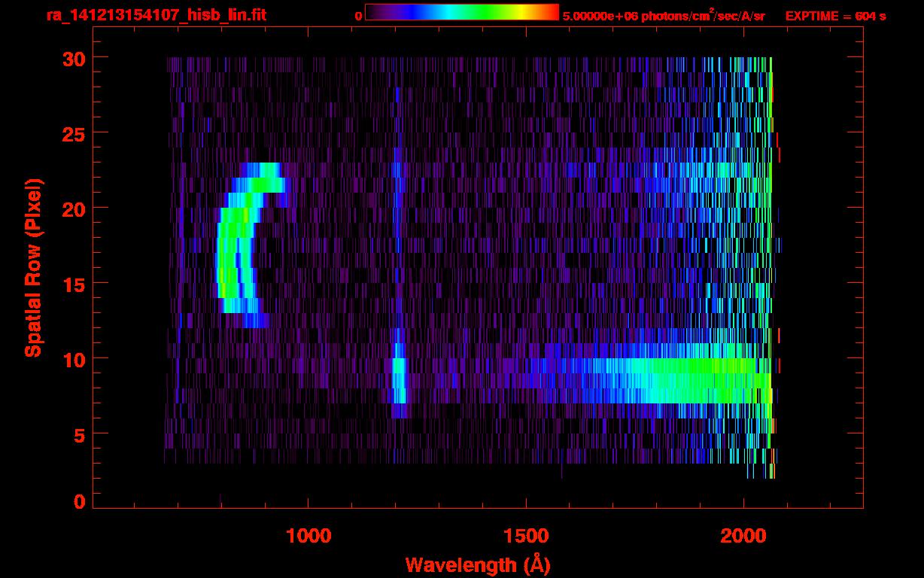Click the x-axis tick label 2000
This screenshot has width=924, height=578.
tap(743, 536)
